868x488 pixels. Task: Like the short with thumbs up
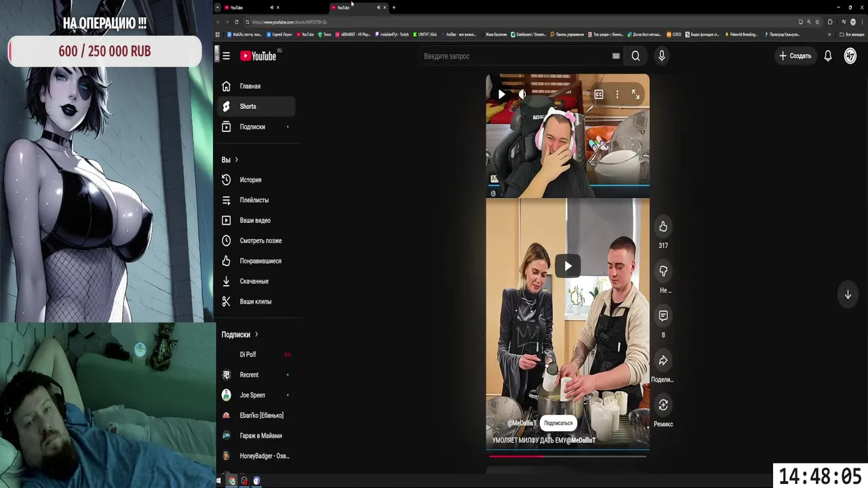coord(663,226)
